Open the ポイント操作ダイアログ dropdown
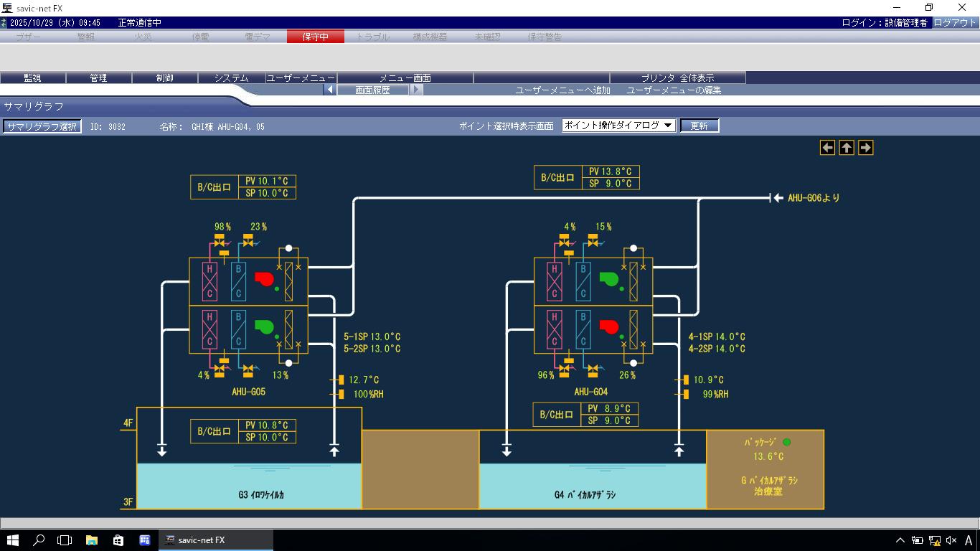980x551 pixels. click(618, 126)
